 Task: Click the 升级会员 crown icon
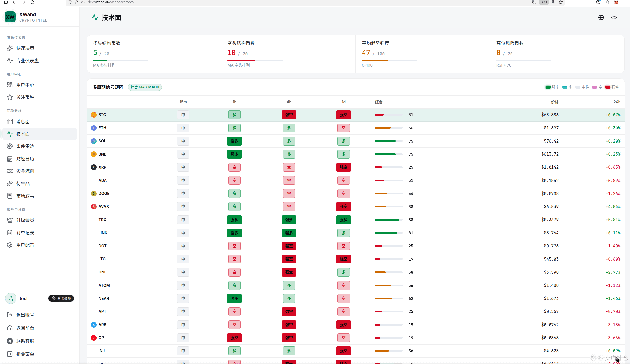[10, 220]
